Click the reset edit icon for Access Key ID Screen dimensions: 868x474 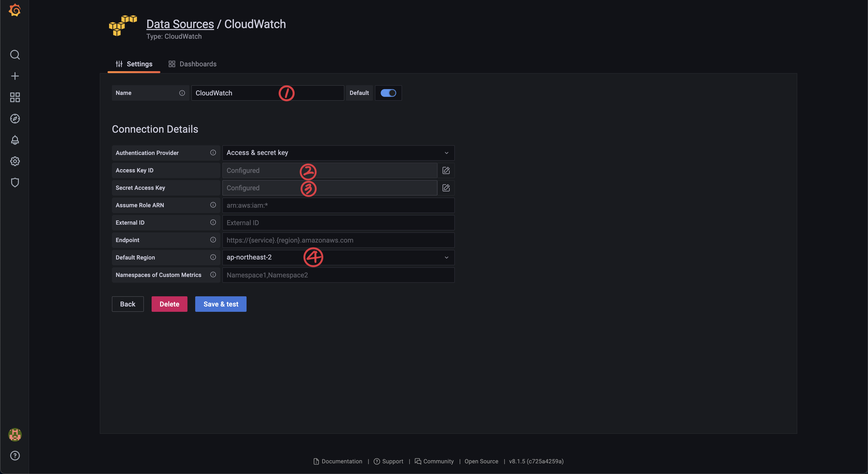446,170
